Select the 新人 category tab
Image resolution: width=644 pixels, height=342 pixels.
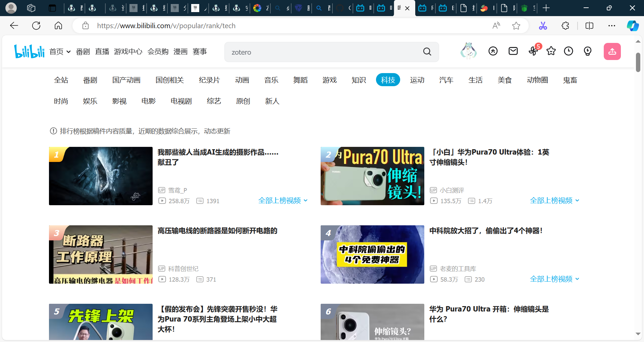[x=272, y=101]
